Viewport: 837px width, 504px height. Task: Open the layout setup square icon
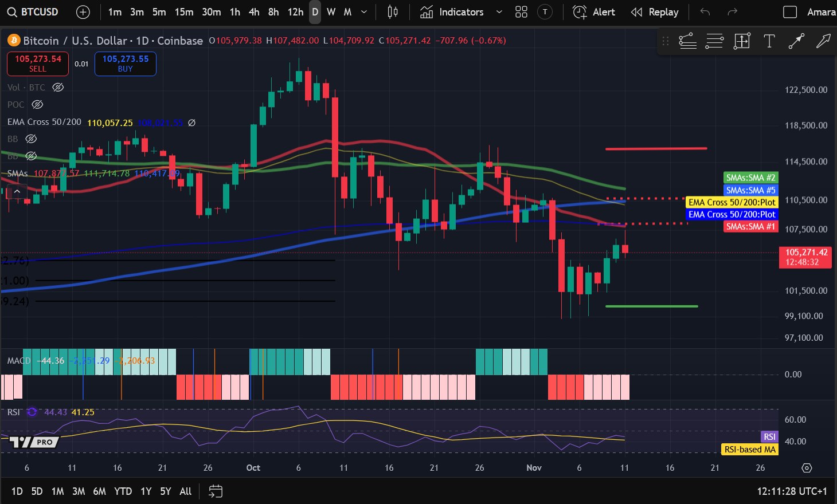[790, 12]
